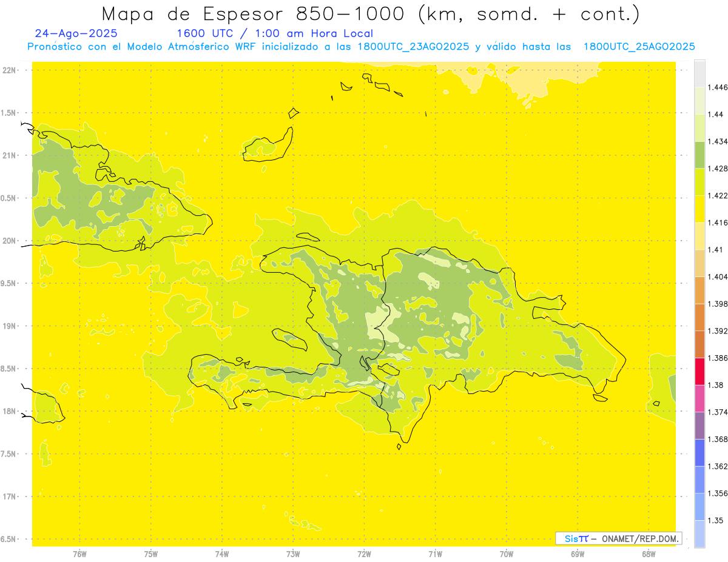Screen dimensions: 728x562
Task: Click the longitude label '72W'
Action: pos(364,554)
